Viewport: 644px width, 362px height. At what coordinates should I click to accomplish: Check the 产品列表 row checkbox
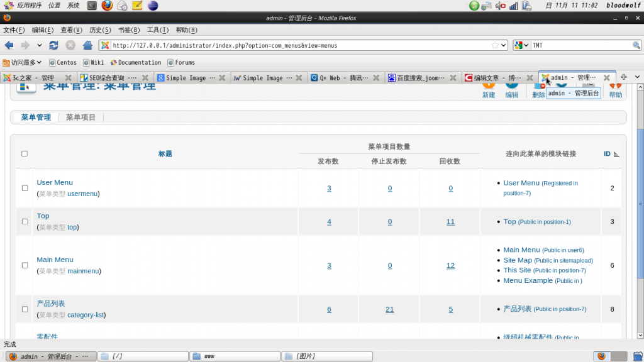tap(25, 309)
